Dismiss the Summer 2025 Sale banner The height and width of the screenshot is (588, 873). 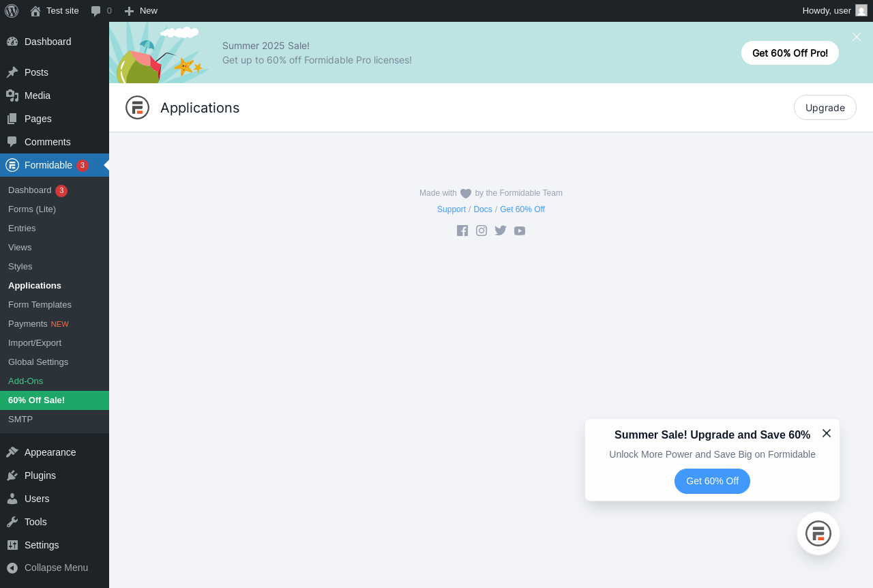857,37
